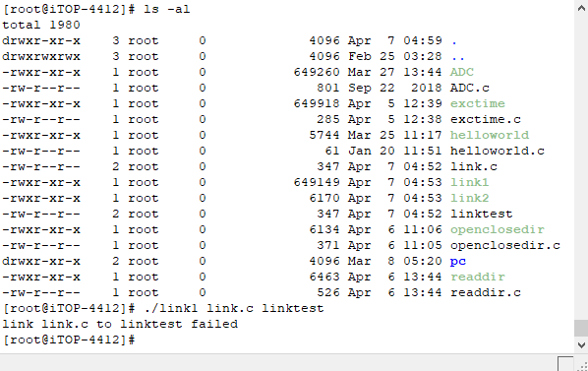Click the green helloworld executable name
The height and width of the screenshot is (371, 588).
(490, 135)
